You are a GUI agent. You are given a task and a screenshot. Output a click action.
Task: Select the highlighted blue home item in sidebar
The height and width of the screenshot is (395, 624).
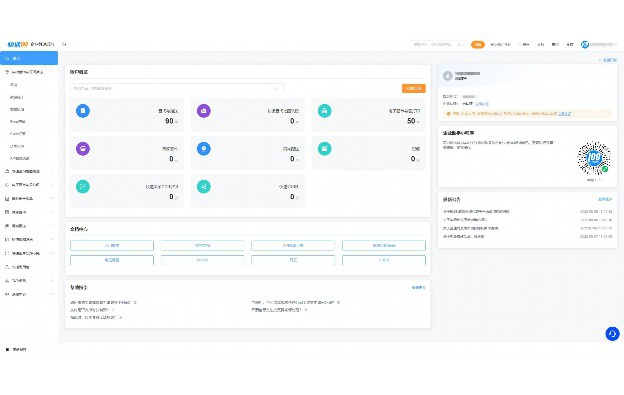coord(29,58)
